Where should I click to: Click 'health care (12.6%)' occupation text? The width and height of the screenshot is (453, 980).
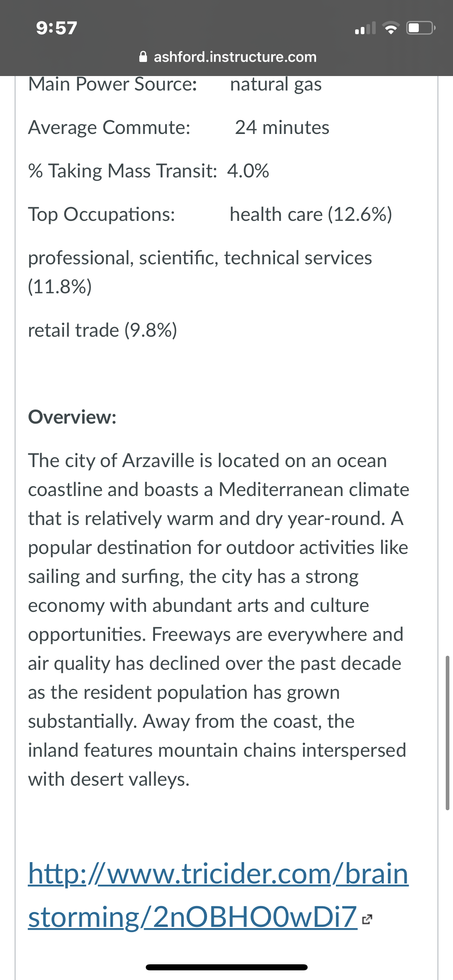pos(311,214)
